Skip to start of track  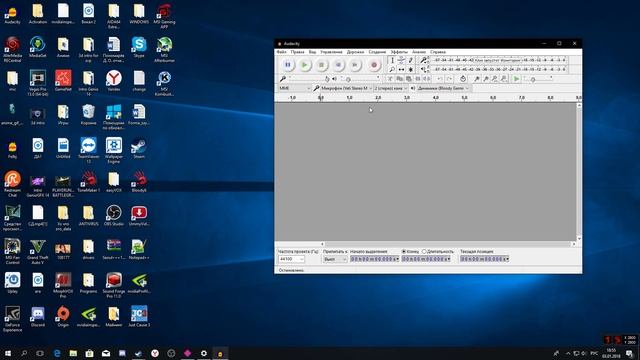[338, 65]
